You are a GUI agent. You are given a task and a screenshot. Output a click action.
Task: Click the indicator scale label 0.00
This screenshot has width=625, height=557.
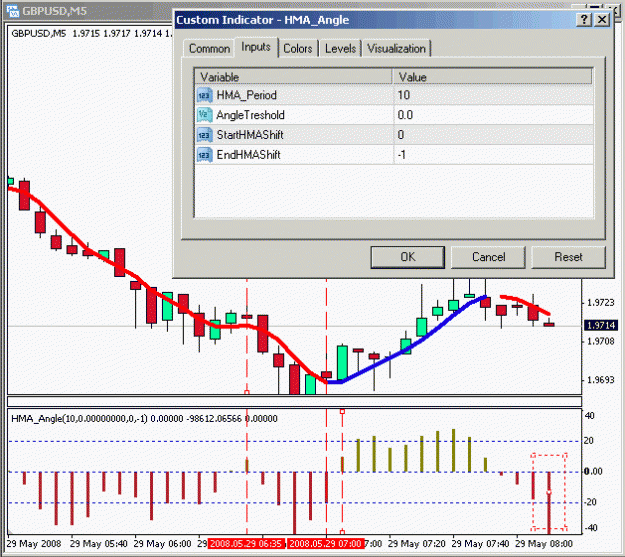pos(593,472)
